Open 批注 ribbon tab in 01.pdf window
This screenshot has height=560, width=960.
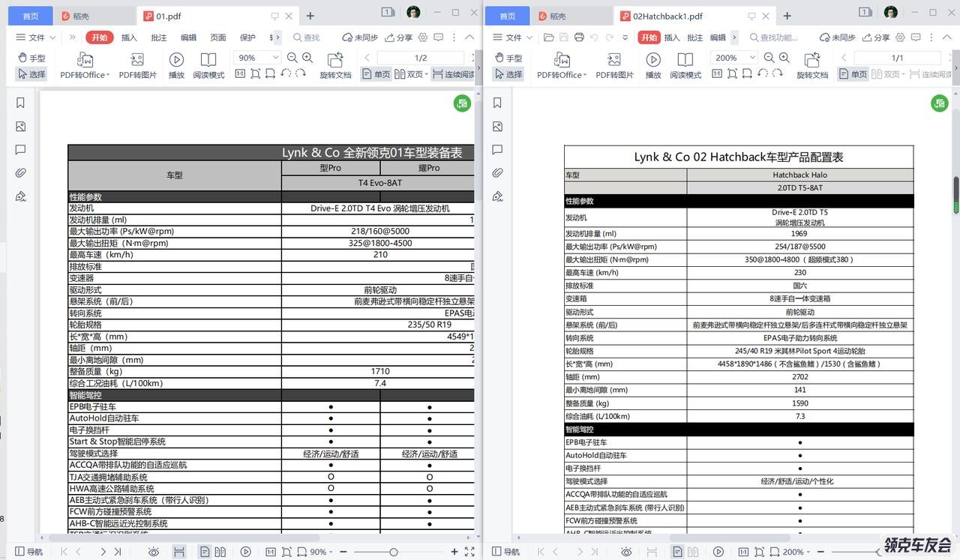click(159, 37)
